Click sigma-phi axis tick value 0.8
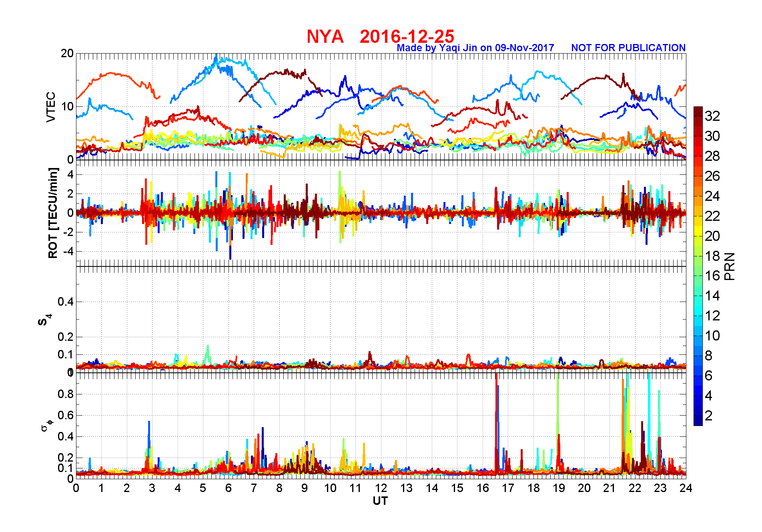The height and width of the screenshot is (532, 762). click(x=66, y=394)
